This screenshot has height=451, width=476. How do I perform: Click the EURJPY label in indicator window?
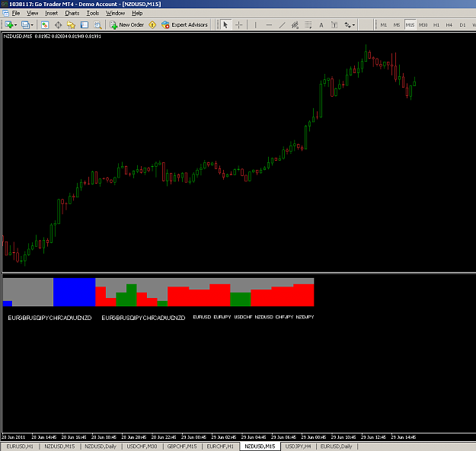(x=222, y=317)
